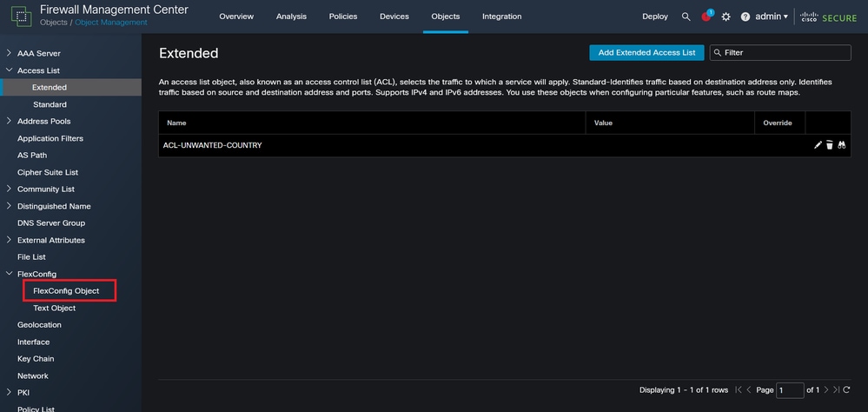The image size is (868, 412).
Task: Find usages of ACL-UNWANTED-COUNTRY with binoculars icon
Action: [x=841, y=145]
